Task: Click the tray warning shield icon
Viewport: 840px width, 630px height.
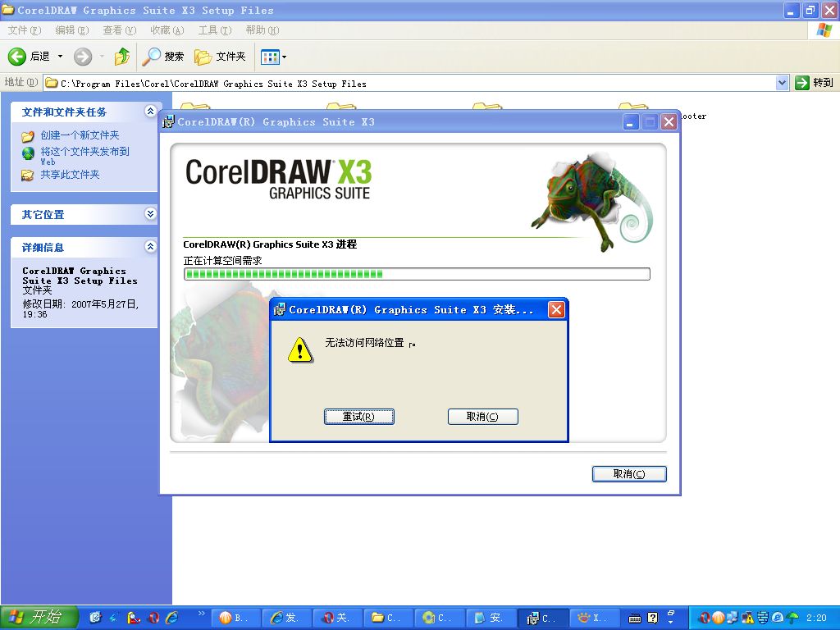Action: (x=747, y=618)
